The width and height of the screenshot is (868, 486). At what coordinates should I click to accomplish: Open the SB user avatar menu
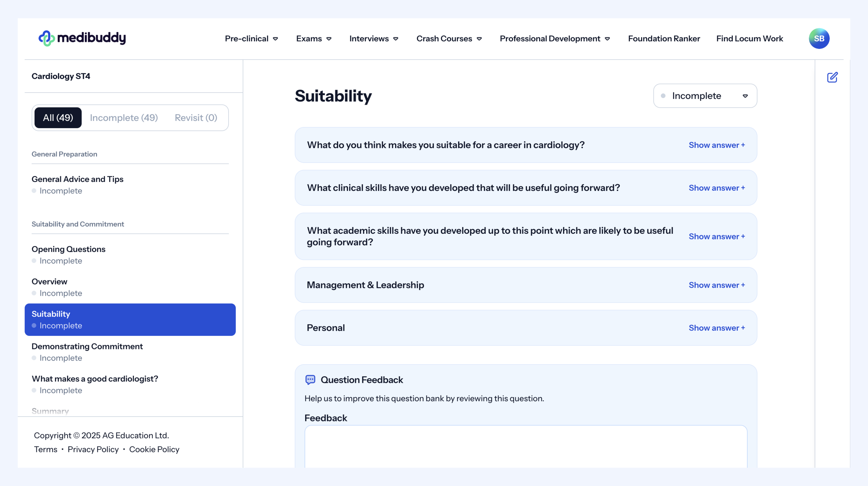pyautogui.click(x=819, y=38)
